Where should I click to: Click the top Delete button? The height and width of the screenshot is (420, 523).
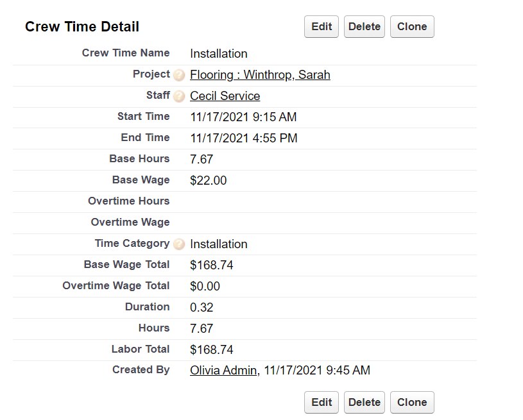point(364,27)
